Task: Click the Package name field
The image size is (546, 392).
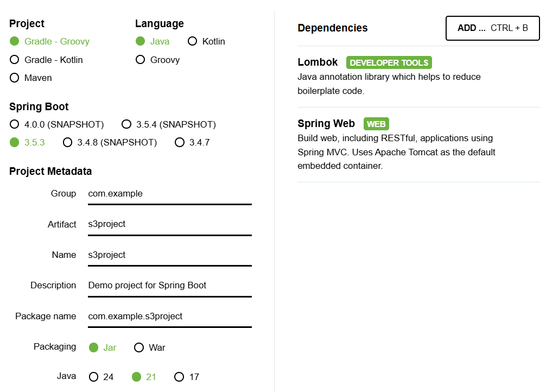Action: [x=169, y=317]
